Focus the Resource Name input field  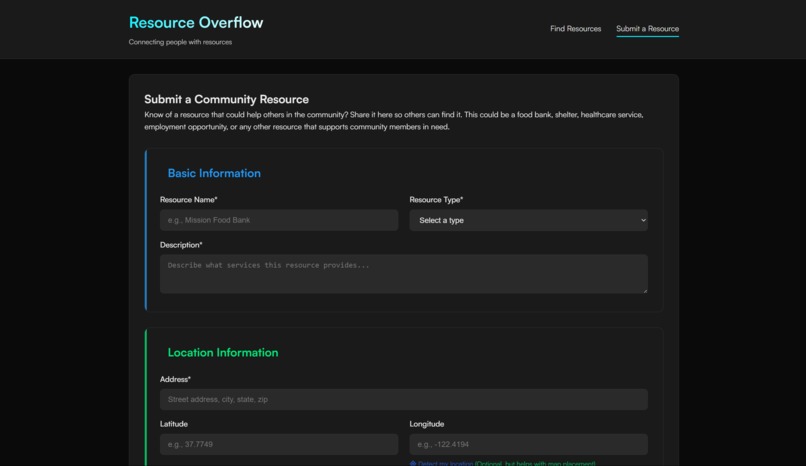(x=279, y=220)
